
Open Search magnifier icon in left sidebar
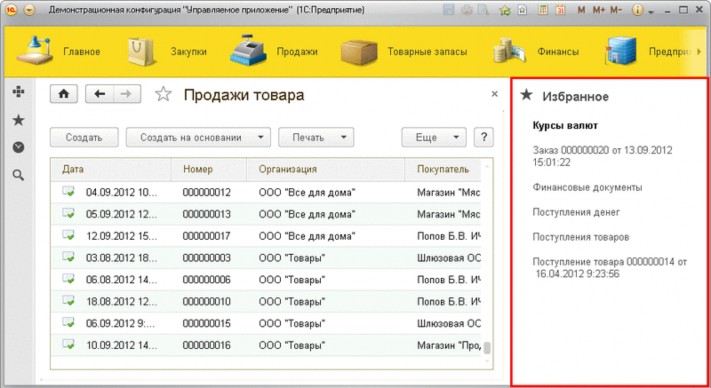point(19,175)
